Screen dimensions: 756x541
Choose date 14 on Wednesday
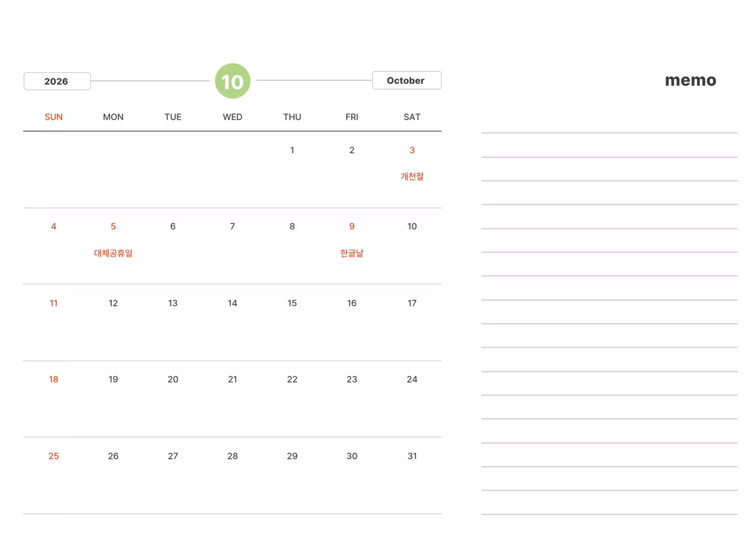pyautogui.click(x=233, y=303)
